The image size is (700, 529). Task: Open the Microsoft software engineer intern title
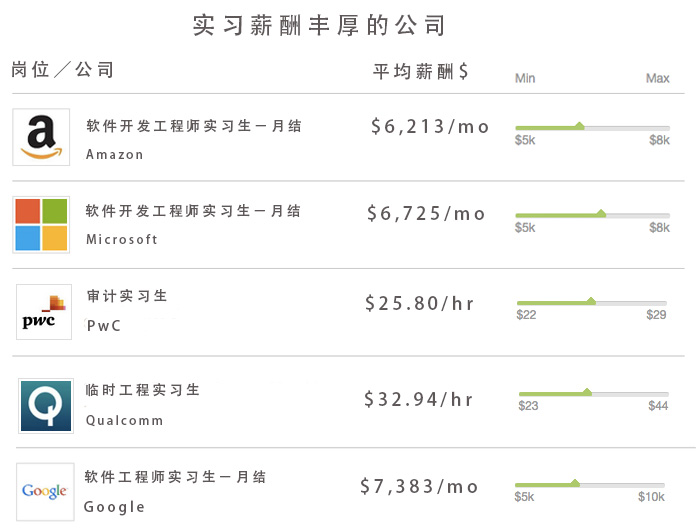[193, 211]
